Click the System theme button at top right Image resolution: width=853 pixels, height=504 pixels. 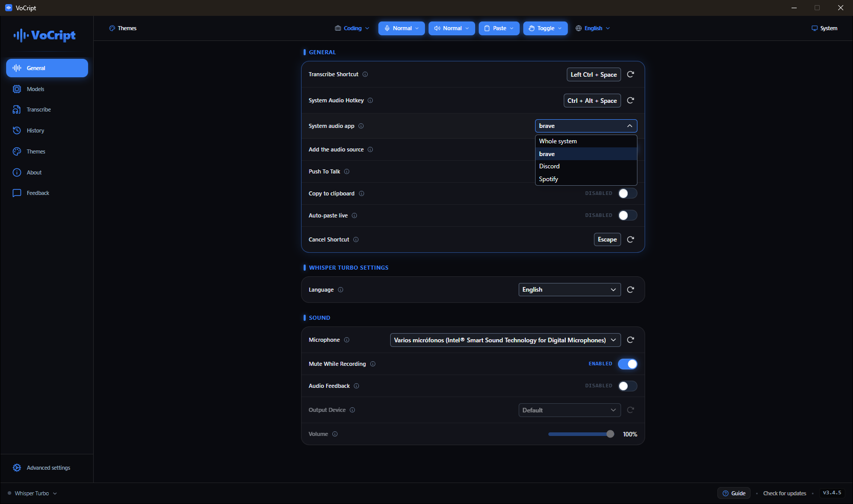(x=824, y=28)
